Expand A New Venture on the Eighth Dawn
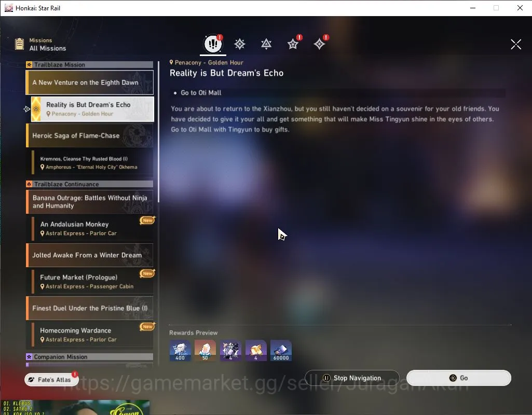The image size is (532, 415). click(x=90, y=82)
